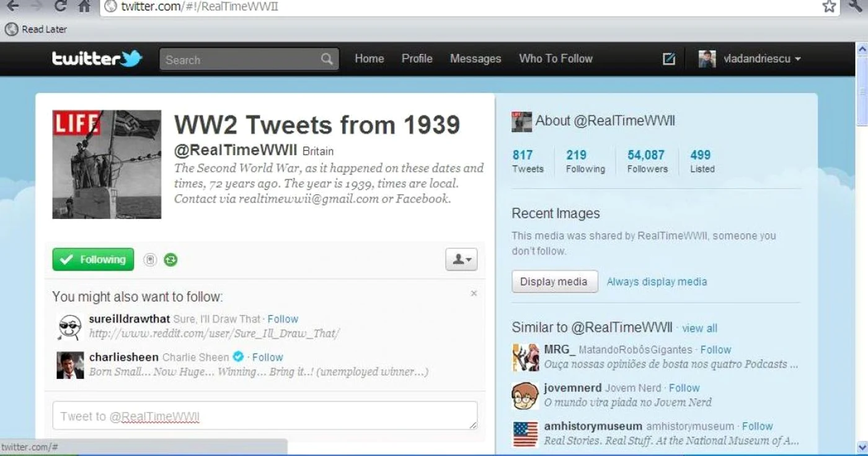Click Always display media
The height and width of the screenshot is (456, 868).
coord(657,282)
